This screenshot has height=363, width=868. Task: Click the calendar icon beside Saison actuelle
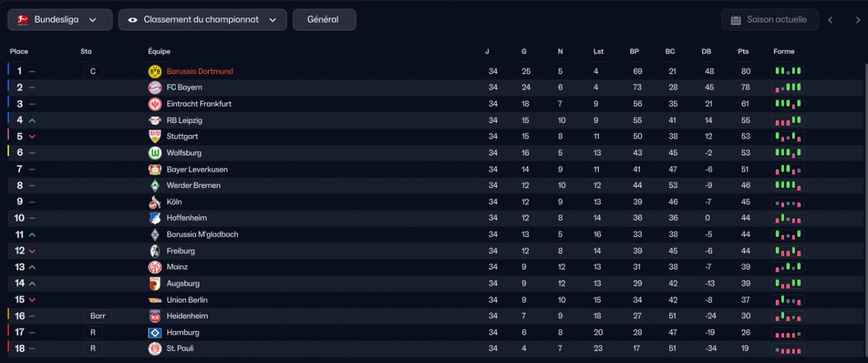click(736, 20)
